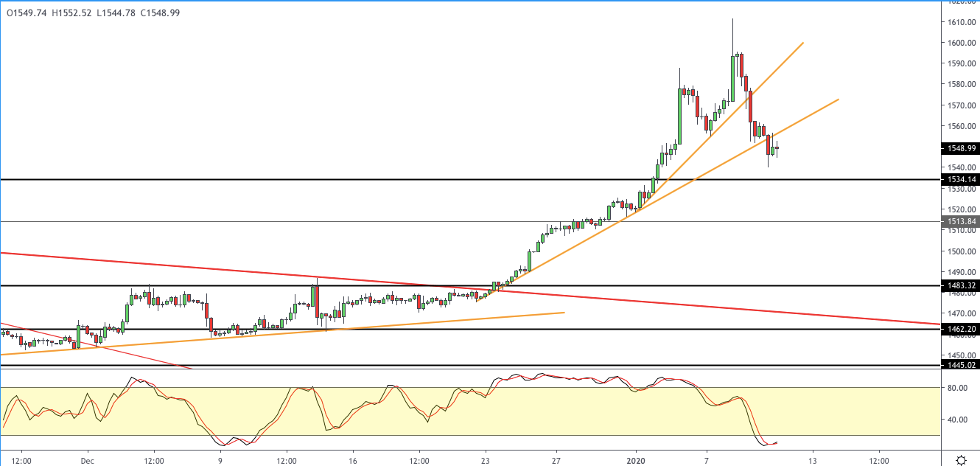Screen dimensions: 980x466
Task: Click the 1570.00 price axis tick
Action: click(x=962, y=105)
